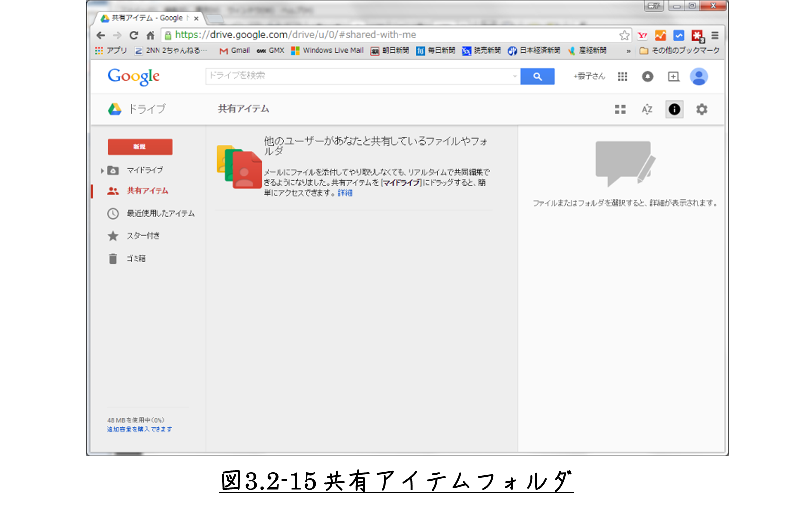The image size is (793, 532).
Task: Open Google notifications bell icon
Action: coord(647,76)
